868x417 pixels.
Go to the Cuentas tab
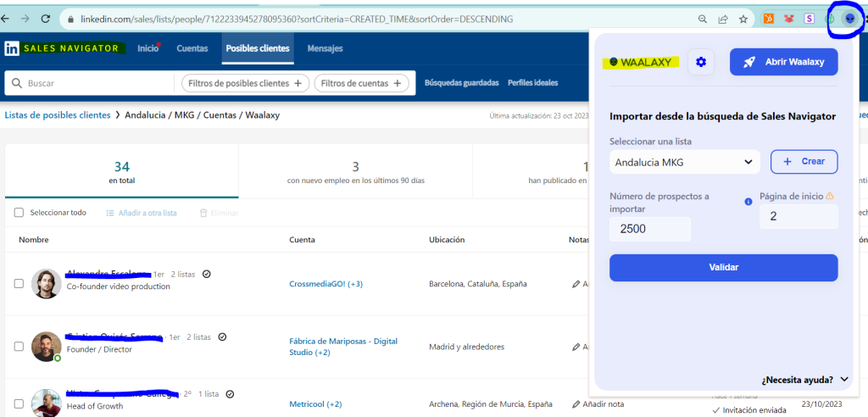[192, 48]
